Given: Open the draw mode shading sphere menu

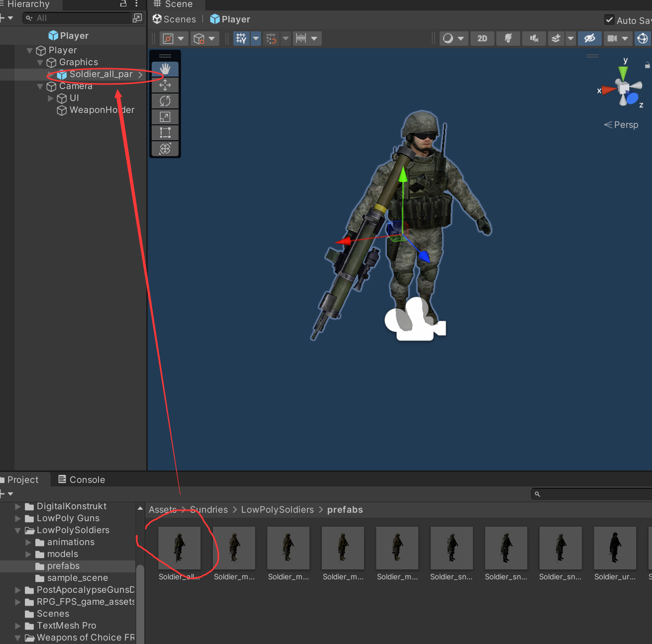Looking at the screenshot, I should click(454, 39).
